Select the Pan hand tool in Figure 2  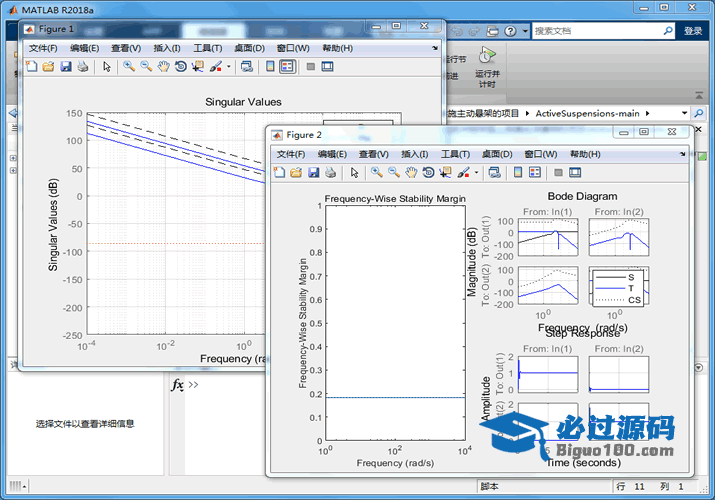[410, 173]
